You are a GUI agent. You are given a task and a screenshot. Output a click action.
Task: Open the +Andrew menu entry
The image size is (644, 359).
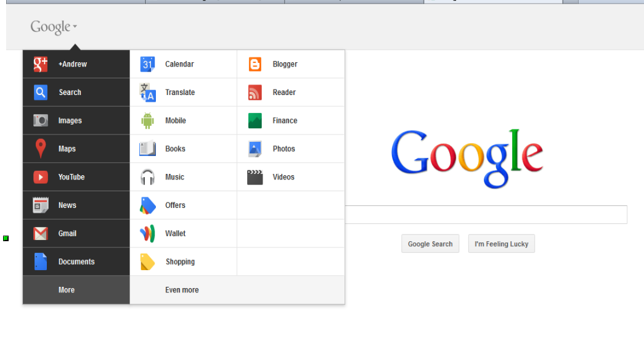click(x=76, y=64)
